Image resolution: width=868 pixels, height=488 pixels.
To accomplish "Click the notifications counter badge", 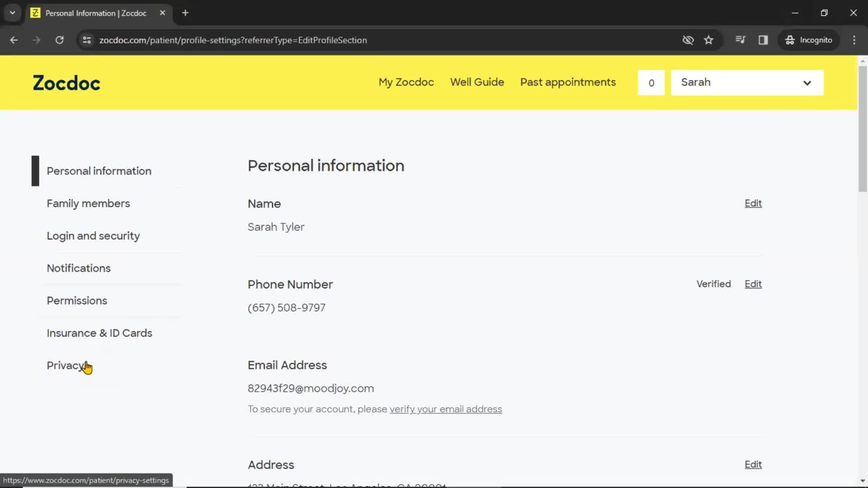I will (651, 82).
